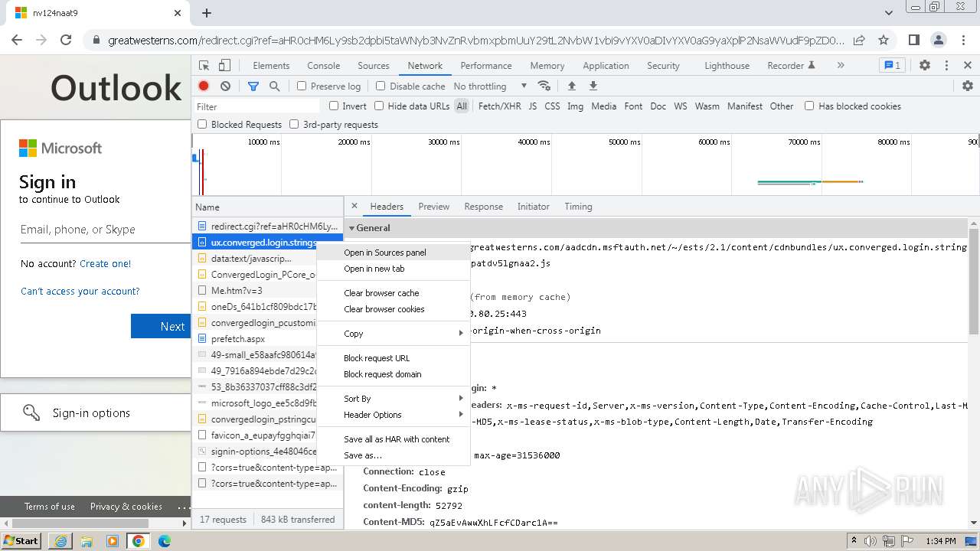Screen dimensions: 980x551
Task: Open network search magnifier
Action: coord(274,86)
